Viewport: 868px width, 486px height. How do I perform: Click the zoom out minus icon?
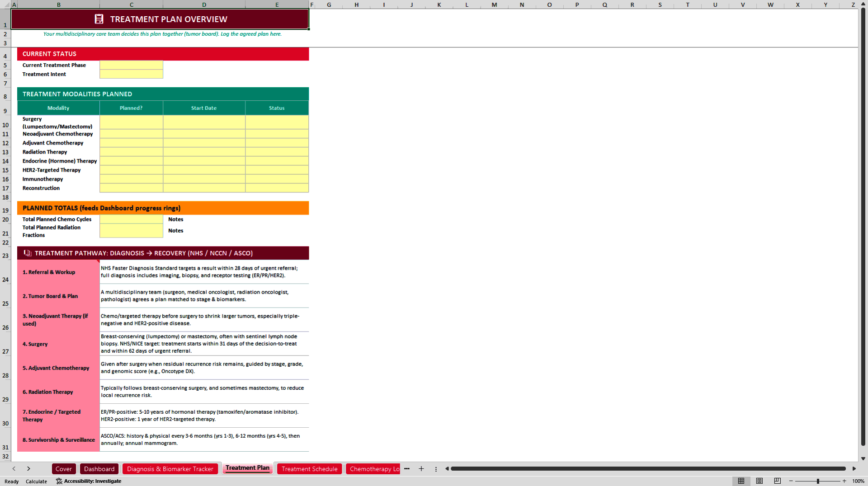point(791,481)
